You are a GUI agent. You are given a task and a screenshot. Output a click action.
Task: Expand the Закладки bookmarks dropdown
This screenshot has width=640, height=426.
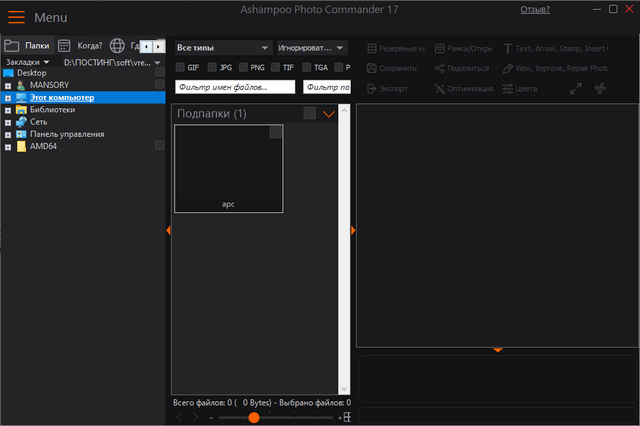pos(26,62)
